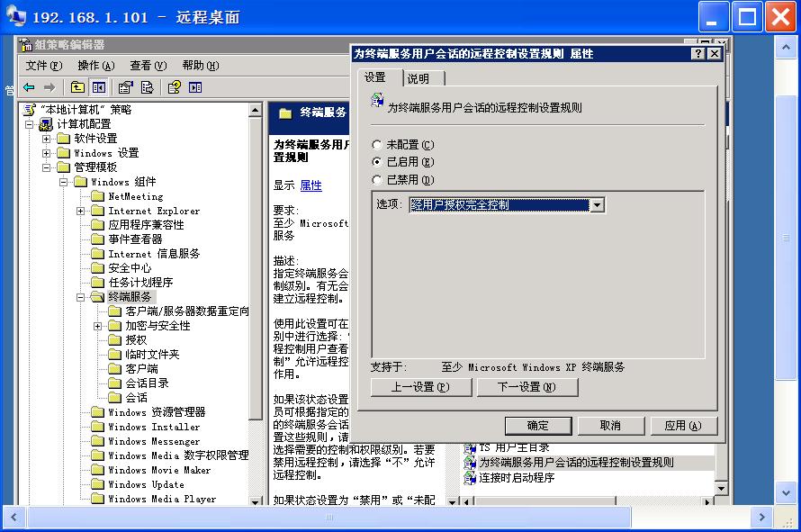Expand the 加密与安全性 tree node
801x532 pixels.
coord(97,326)
